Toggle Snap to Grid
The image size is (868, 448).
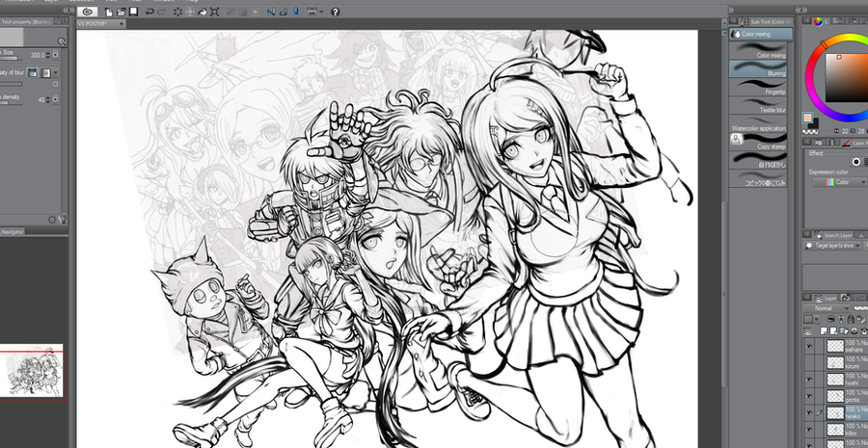point(296,12)
